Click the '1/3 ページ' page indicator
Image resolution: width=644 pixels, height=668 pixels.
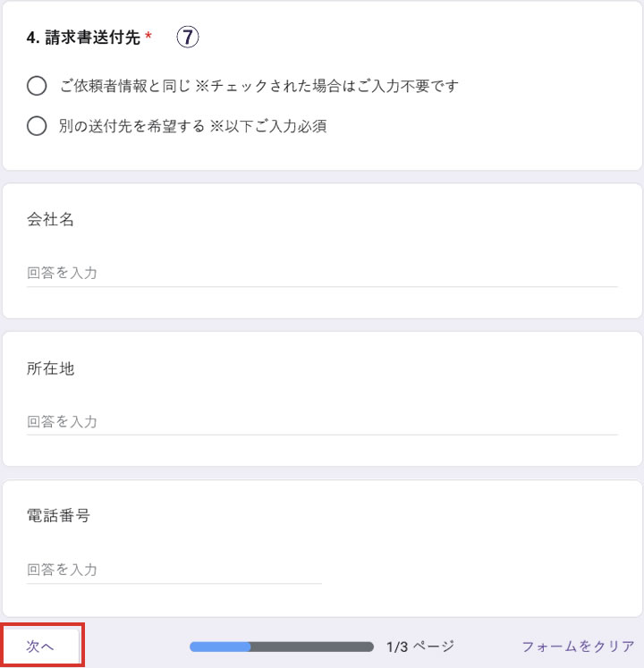[420, 647]
